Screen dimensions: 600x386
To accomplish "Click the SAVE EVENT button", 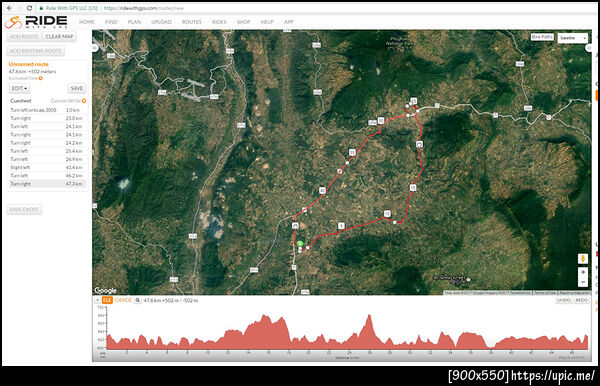I will click(24, 210).
